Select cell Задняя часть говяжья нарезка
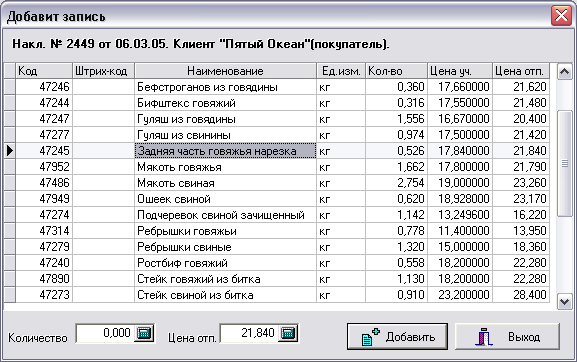The width and height of the screenshot is (577, 362). click(x=225, y=151)
